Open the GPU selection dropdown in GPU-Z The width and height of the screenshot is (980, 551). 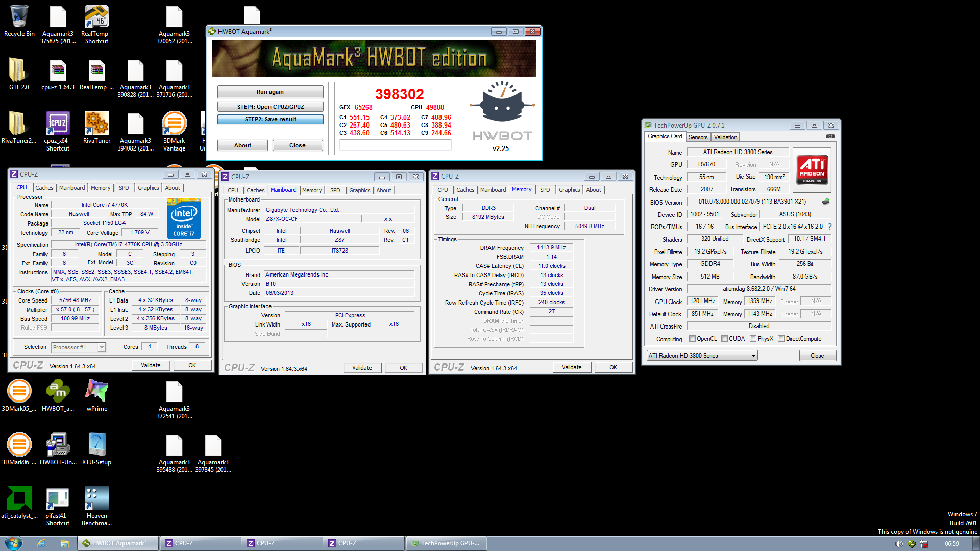click(x=702, y=356)
